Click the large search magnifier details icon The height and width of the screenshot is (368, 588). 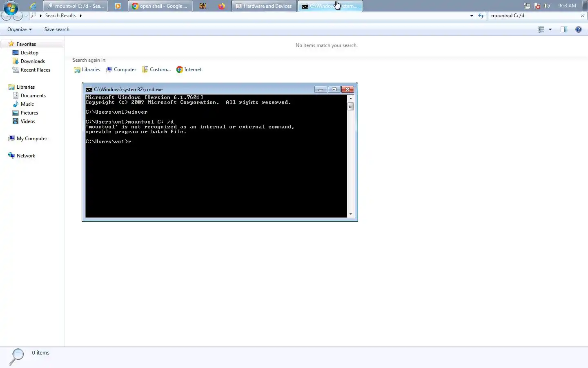(x=16, y=357)
